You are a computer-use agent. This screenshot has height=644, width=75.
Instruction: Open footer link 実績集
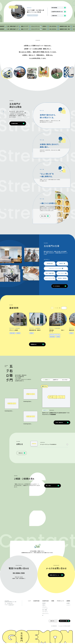click(x=53, y=601)
